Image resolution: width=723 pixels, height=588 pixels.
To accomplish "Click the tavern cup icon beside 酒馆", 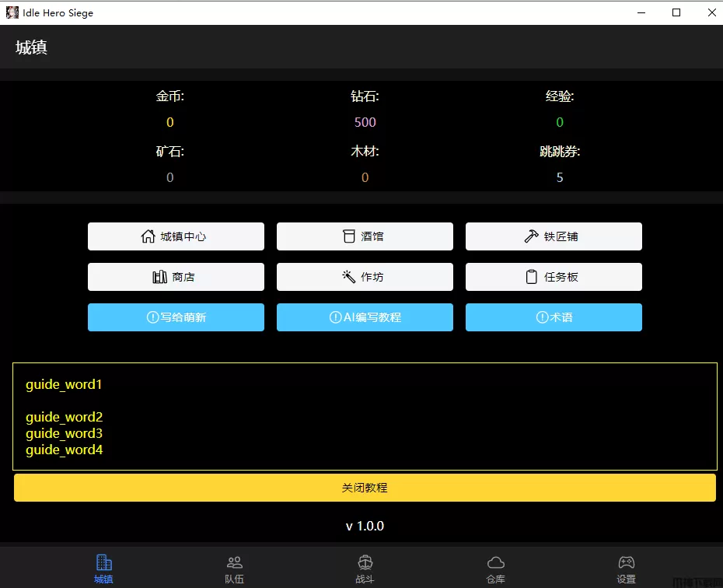I will [x=349, y=236].
